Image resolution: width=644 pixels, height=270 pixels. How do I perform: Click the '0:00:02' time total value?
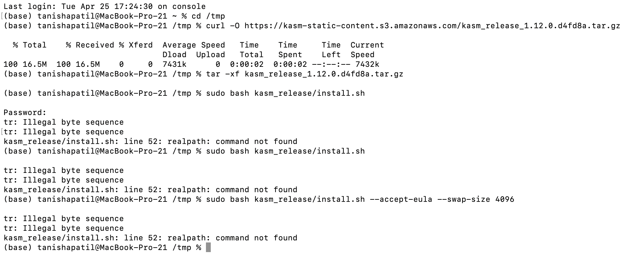tap(247, 64)
